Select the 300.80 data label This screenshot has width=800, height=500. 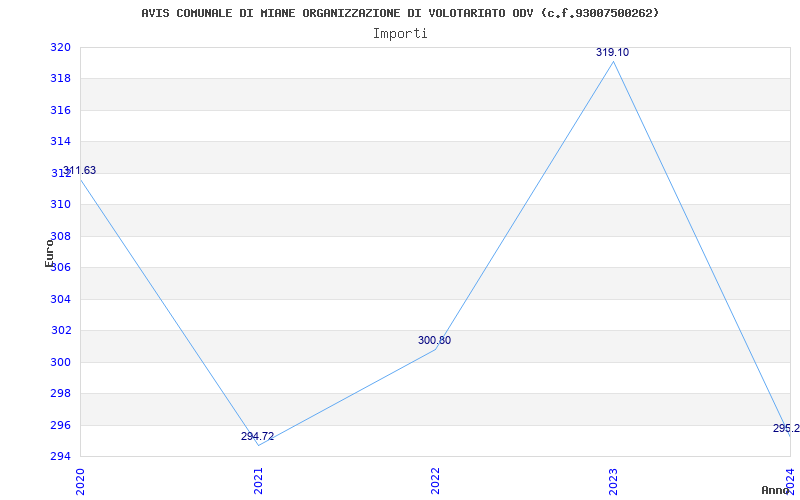tap(435, 340)
